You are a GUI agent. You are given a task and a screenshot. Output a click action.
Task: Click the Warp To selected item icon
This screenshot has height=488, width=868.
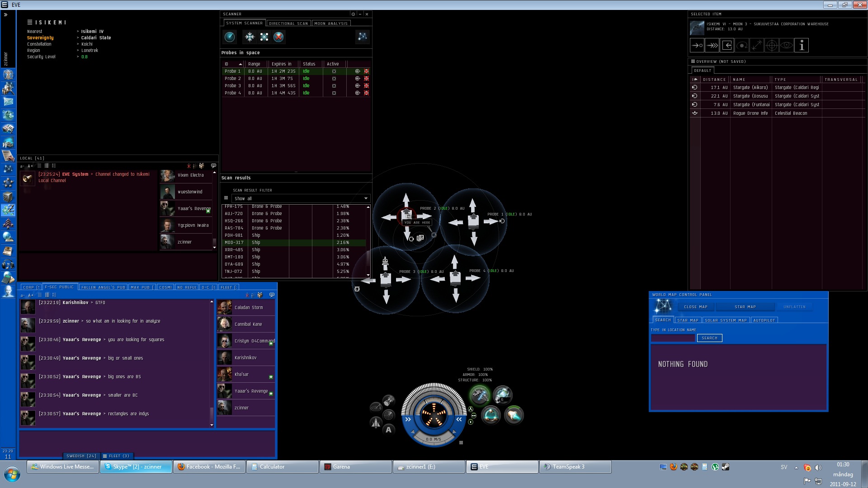(x=712, y=45)
